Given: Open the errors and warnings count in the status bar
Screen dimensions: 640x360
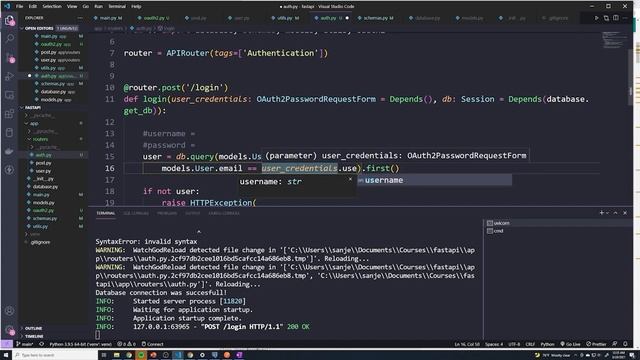Looking at the screenshot, I should (127, 344).
